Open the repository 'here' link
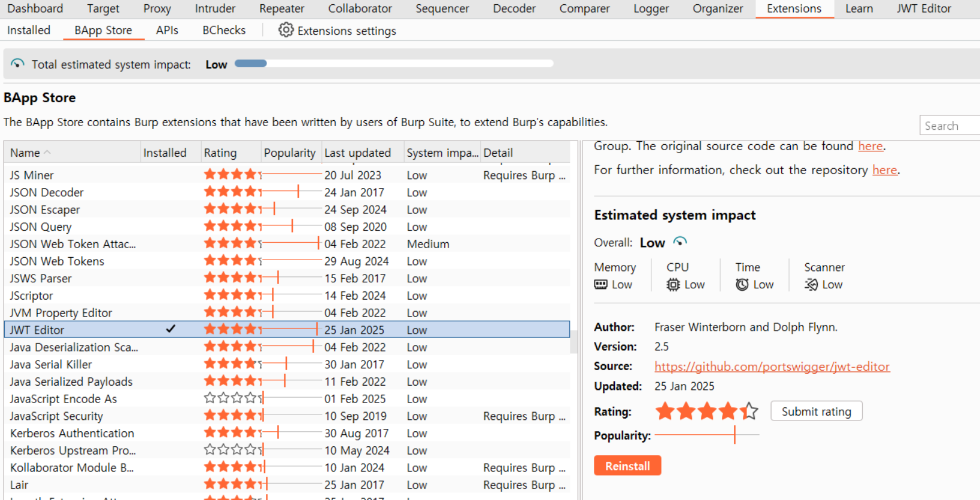Image resolution: width=980 pixels, height=500 pixels. (884, 169)
